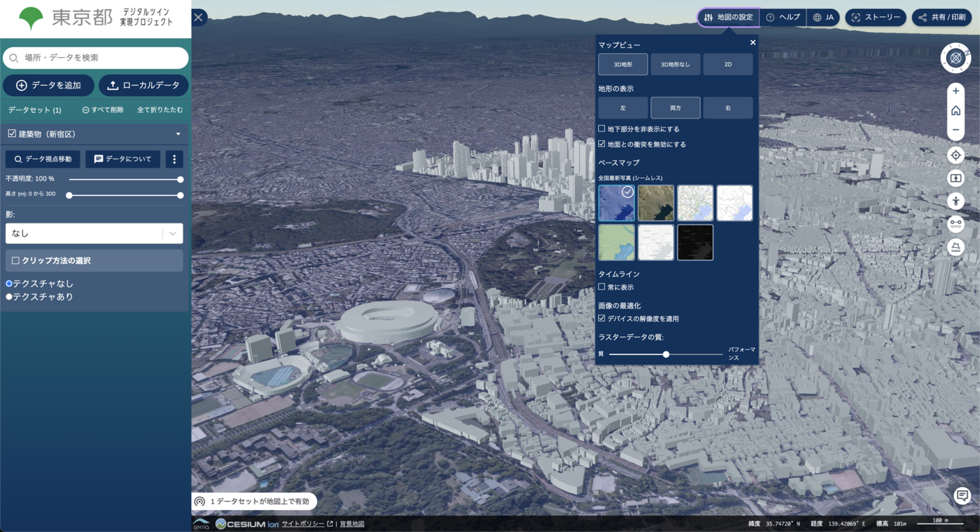This screenshot has height=532, width=980.
Task: Uncheck the 建築物（新宿区）dataset checkbox
Action: 12,134
